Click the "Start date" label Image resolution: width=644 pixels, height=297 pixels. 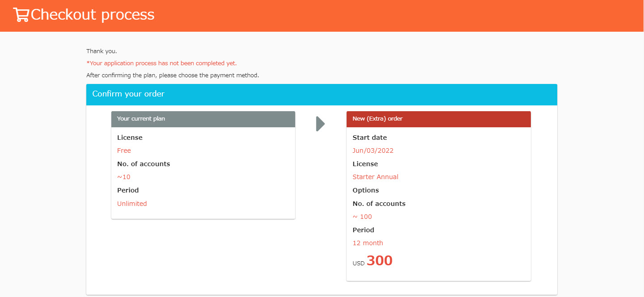(x=369, y=138)
